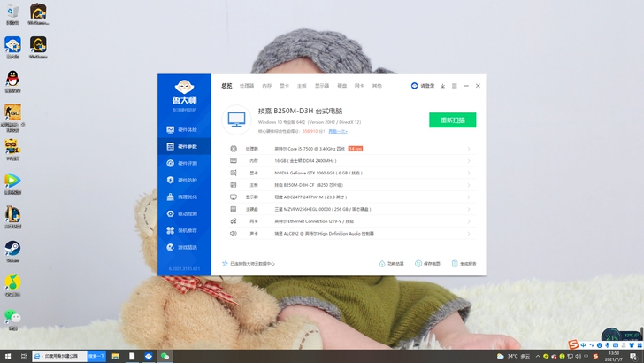The width and height of the screenshot is (644, 363).
Task: Open the WeChat desktop shortcut
Action: point(12,320)
